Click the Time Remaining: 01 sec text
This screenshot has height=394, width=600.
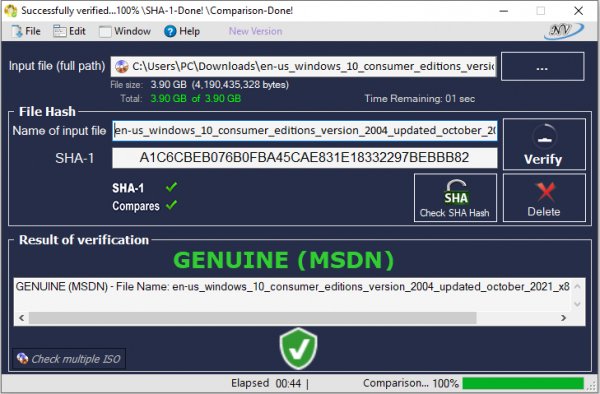[x=420, y=99]
